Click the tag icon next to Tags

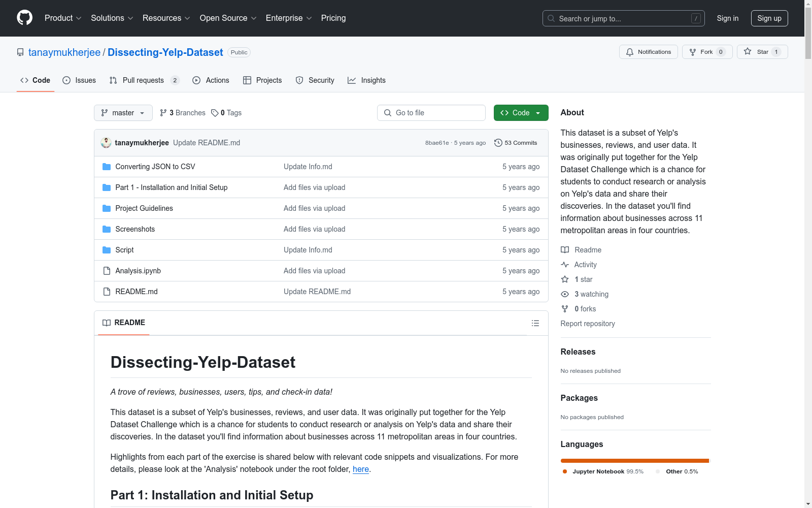[x=215, y=113]
